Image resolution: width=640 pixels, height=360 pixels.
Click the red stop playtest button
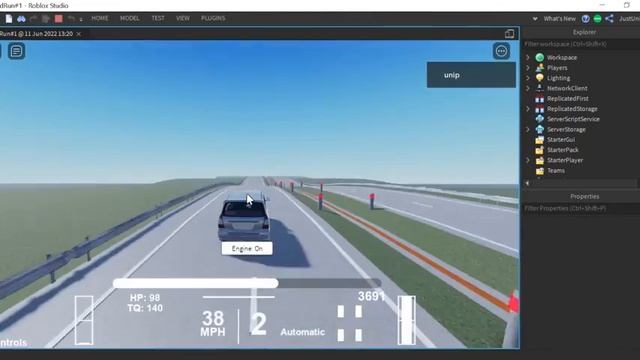(59, 19)
